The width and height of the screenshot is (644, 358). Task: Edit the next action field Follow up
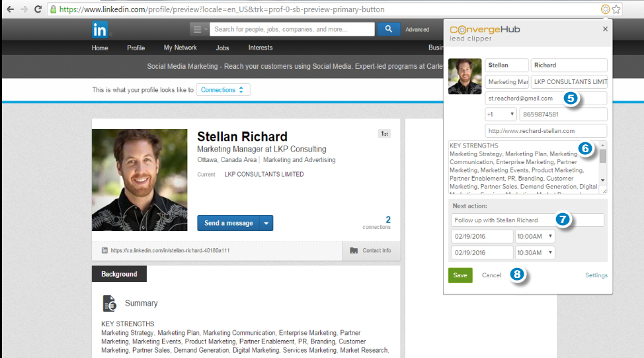pyautogui.click(x=528, y=220)
